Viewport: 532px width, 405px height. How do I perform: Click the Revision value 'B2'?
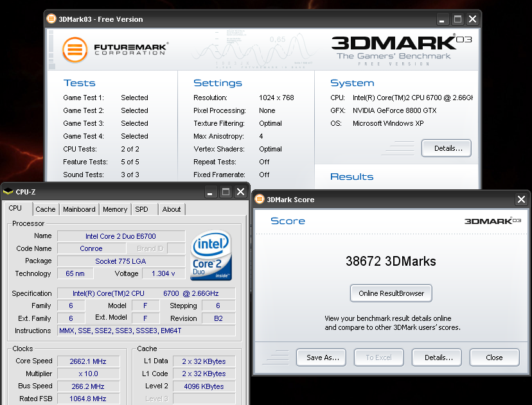(218, 318)
